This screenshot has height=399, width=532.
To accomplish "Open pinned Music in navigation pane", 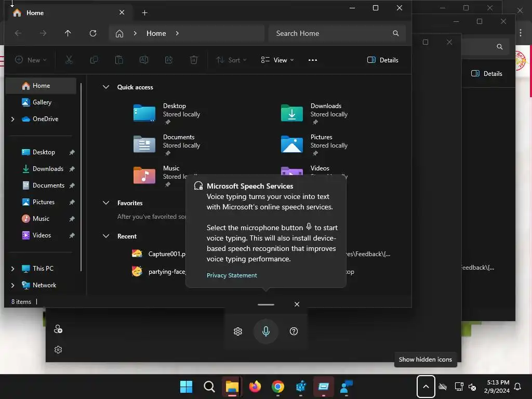I will pyautogui.click(x=41, y=219).
